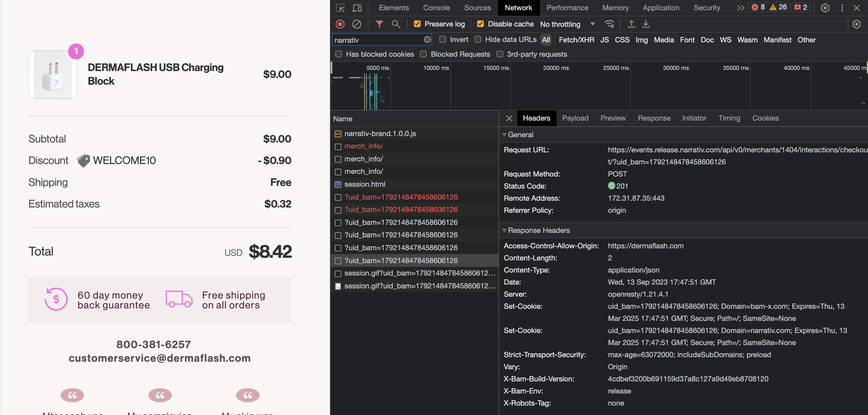
Task: Show more DevTools tabs chevron
Action: (x=740, y=8)
